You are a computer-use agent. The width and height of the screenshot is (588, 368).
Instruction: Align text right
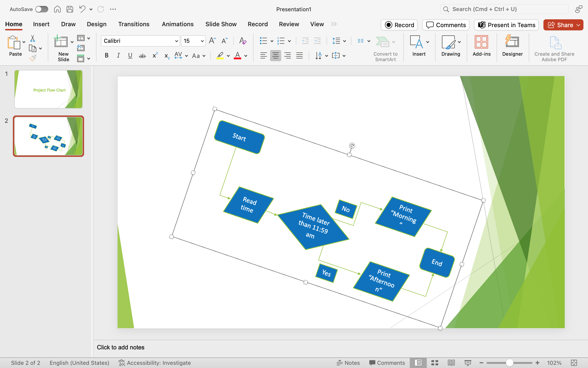click(287, 55)
